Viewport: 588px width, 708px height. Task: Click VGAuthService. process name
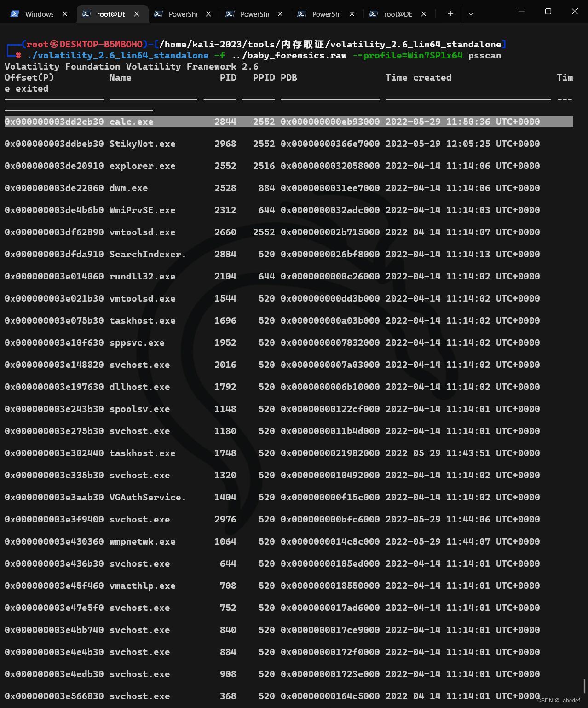(148, 497)
